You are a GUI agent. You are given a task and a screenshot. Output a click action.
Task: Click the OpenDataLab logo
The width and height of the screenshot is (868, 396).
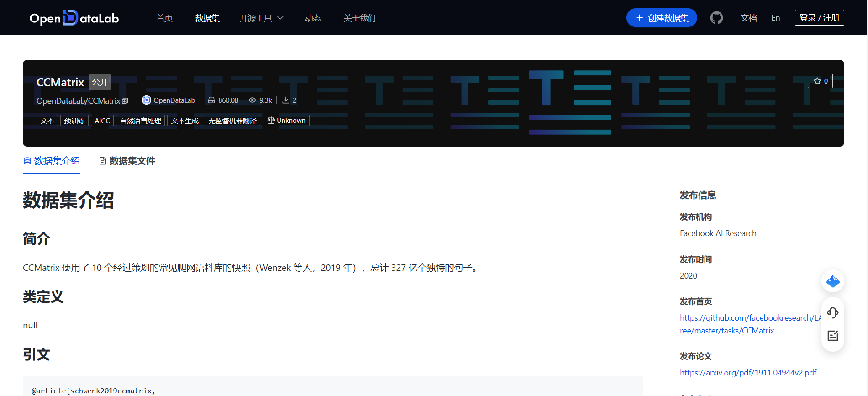(74, 18)
